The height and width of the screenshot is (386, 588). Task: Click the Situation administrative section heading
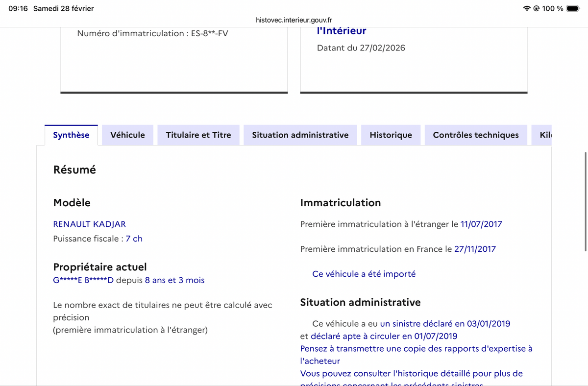(360, 302)
